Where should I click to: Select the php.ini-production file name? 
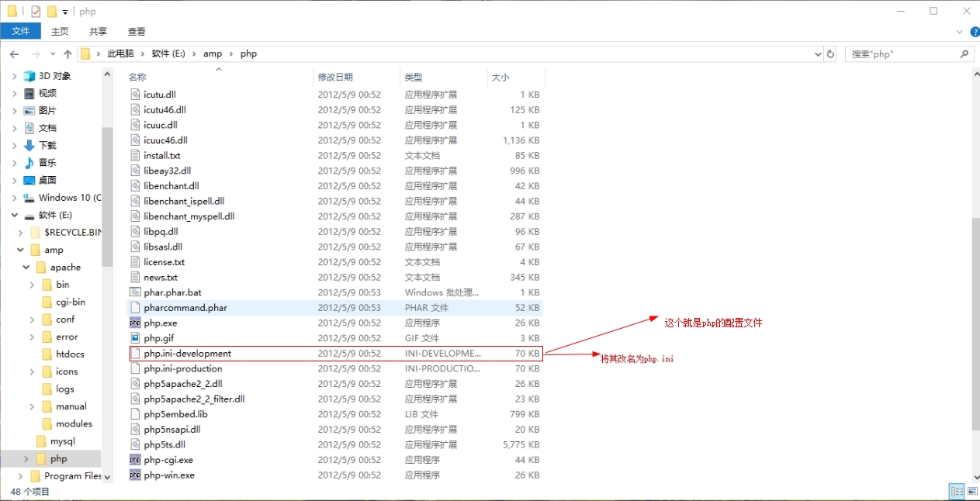coord(183,368)
